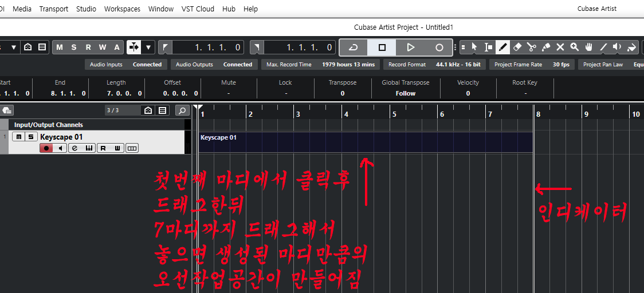Toggle Auto-Scroll button in toolbar
This screenshot has height=293, width=644.
133,47
